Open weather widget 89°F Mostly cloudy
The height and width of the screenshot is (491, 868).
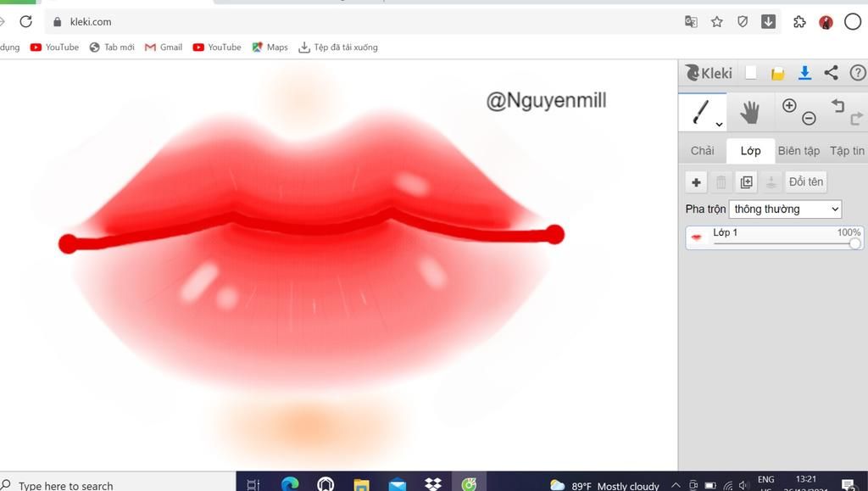(604, 485)
